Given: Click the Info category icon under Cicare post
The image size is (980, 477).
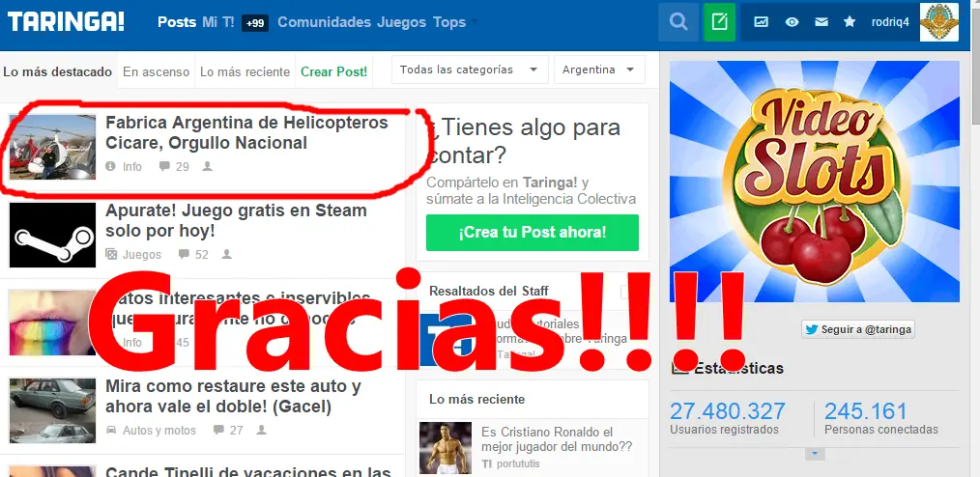Looking at the screenshot, I should pyautogui.click(x=110, y=166).
